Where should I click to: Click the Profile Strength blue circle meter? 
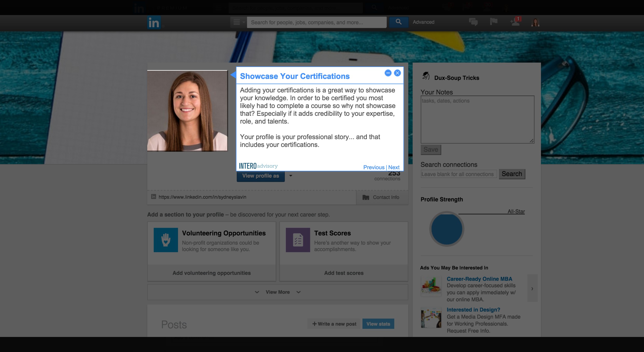[446, 229]
